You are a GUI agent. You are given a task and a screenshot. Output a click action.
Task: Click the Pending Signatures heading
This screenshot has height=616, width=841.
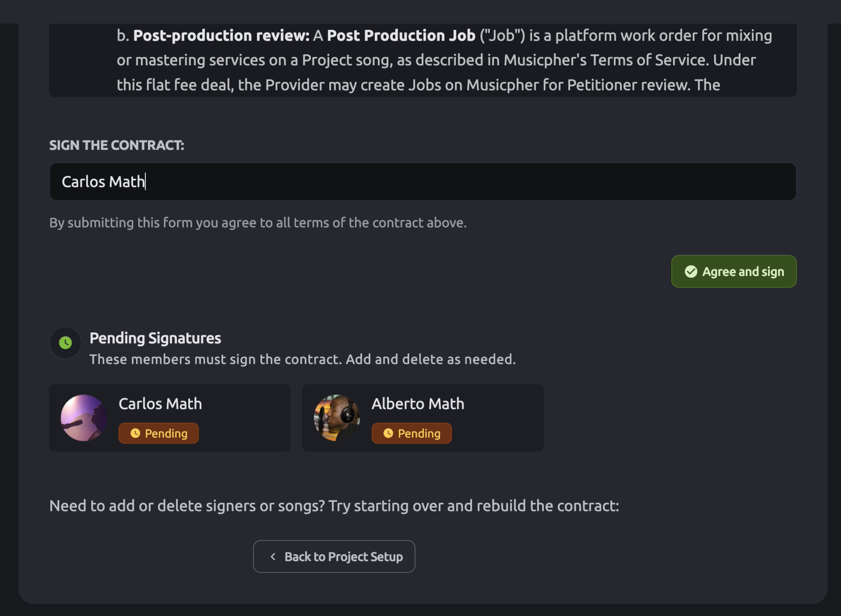coord(155,338)
